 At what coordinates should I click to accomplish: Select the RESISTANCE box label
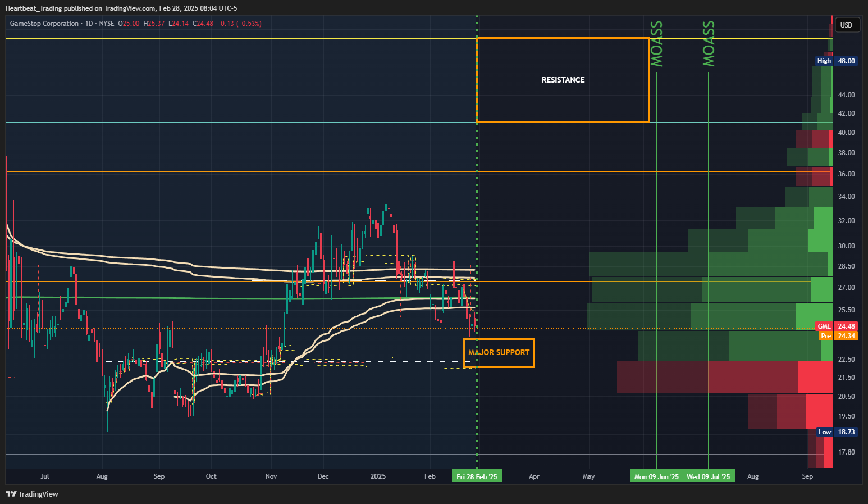(563, 80)
